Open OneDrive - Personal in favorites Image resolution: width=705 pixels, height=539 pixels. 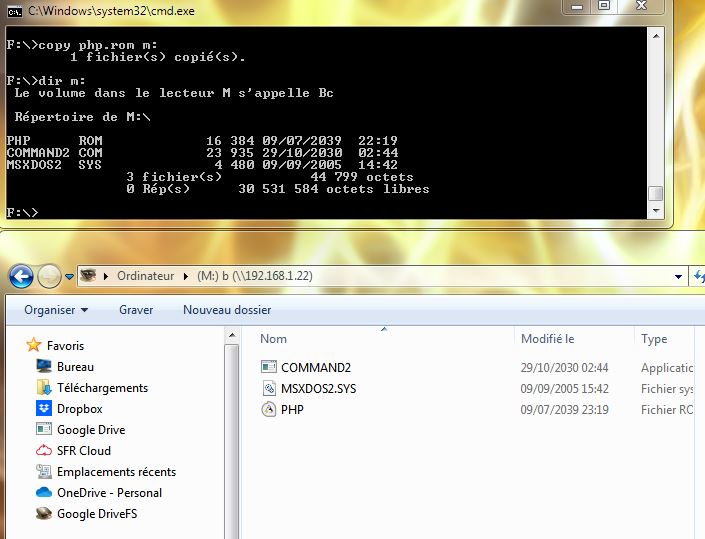click(x=109, y=493)
